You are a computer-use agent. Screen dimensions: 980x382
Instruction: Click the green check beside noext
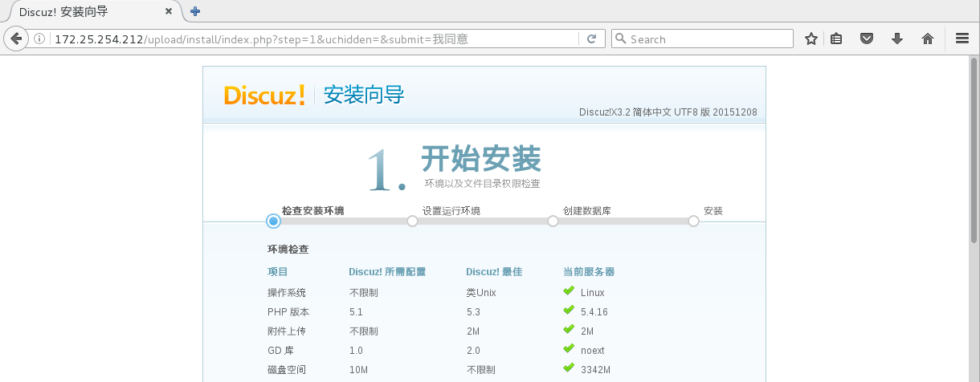tap(569, 349)
